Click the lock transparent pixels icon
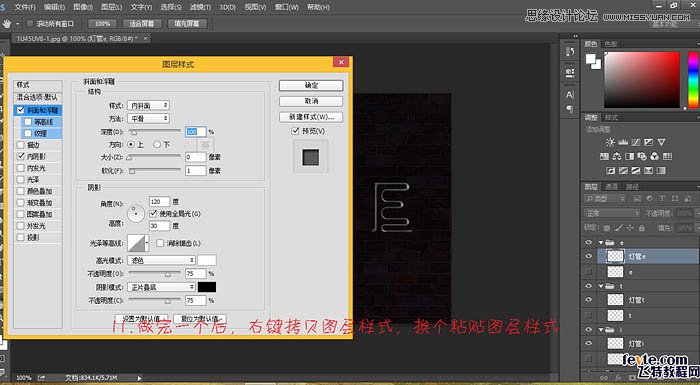Screen dimensions: 700x385 tap(607, 228)
